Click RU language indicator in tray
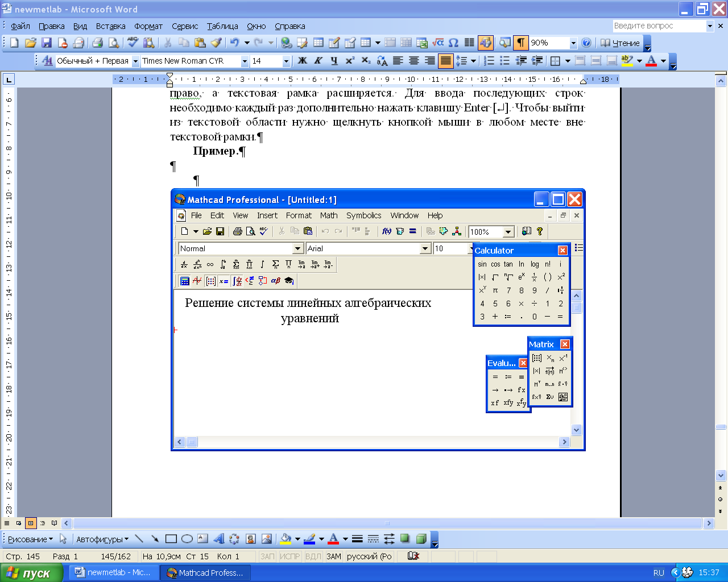728x582 pixels. point(659,573)
